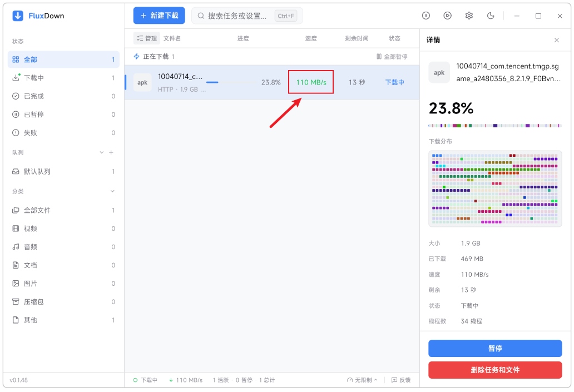Select the 音频 category
Screen dimensions: 574x392
click(x=64, y=247)
